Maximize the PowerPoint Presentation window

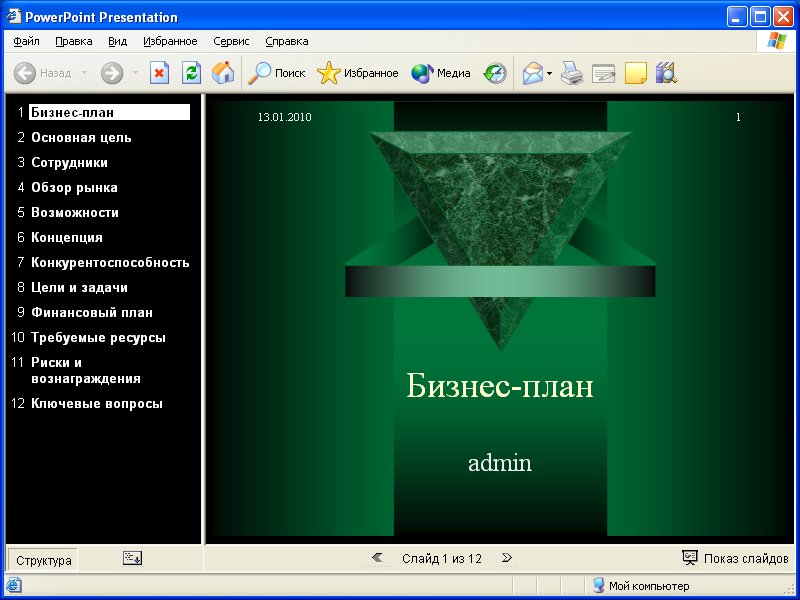(x=760, y=17)
